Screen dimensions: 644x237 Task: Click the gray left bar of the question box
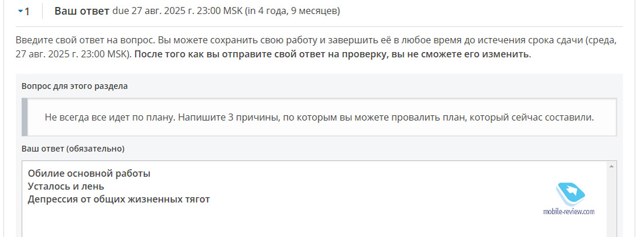click(x=25, y=117)
